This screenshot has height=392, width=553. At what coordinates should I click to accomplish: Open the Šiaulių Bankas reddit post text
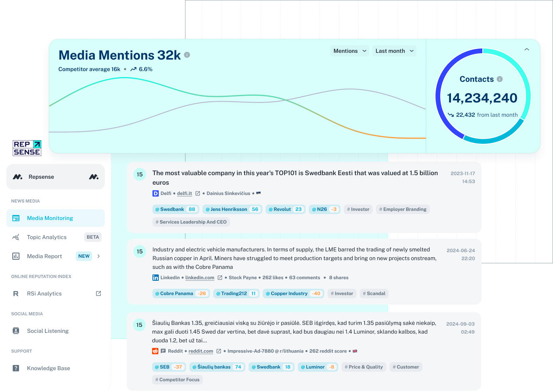coord(294,332)
